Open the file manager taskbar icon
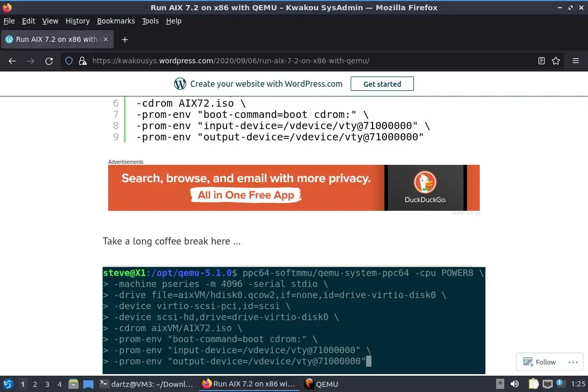588x392 pixels. click(73, 384)
